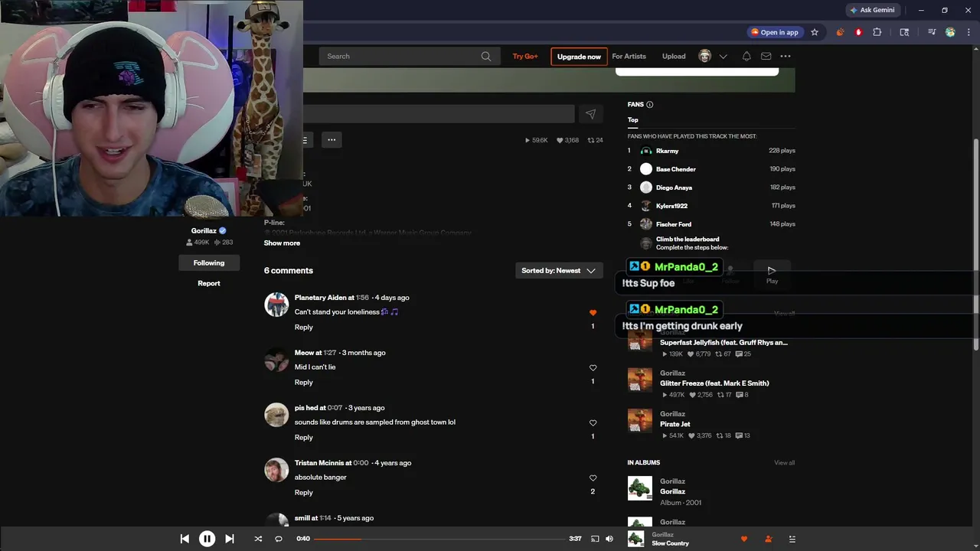Viewport: 980px width, 551px height.
Task: Open fan Base Chender's profile
Action: pos(676,169)
